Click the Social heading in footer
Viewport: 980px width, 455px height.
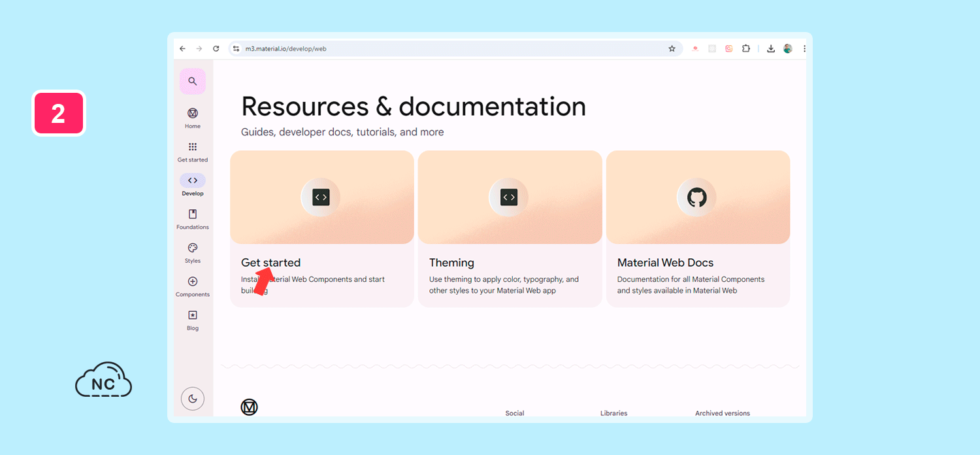[x=515, y=413]
